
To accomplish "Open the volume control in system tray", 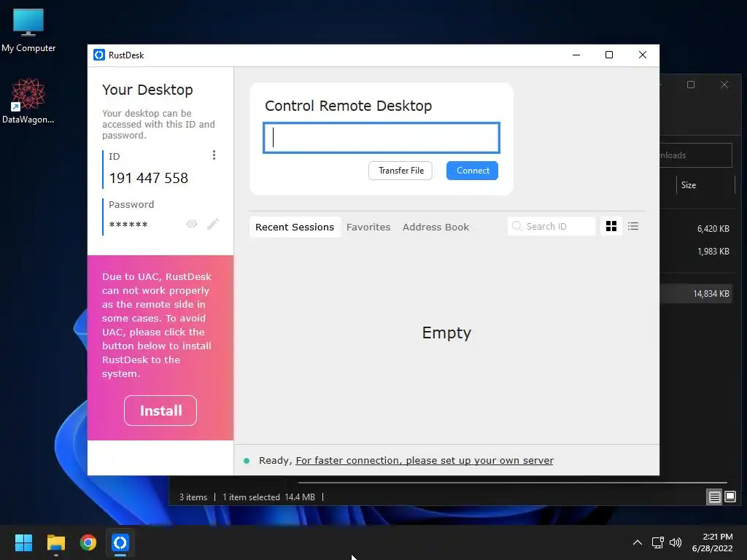I will click(x=676, y=542).
